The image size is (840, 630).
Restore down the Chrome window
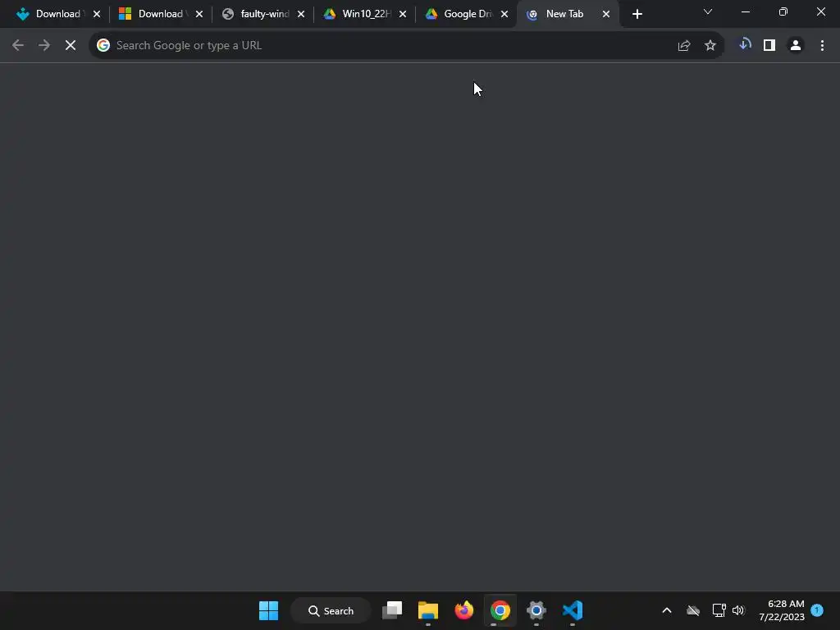click(783, 11)
